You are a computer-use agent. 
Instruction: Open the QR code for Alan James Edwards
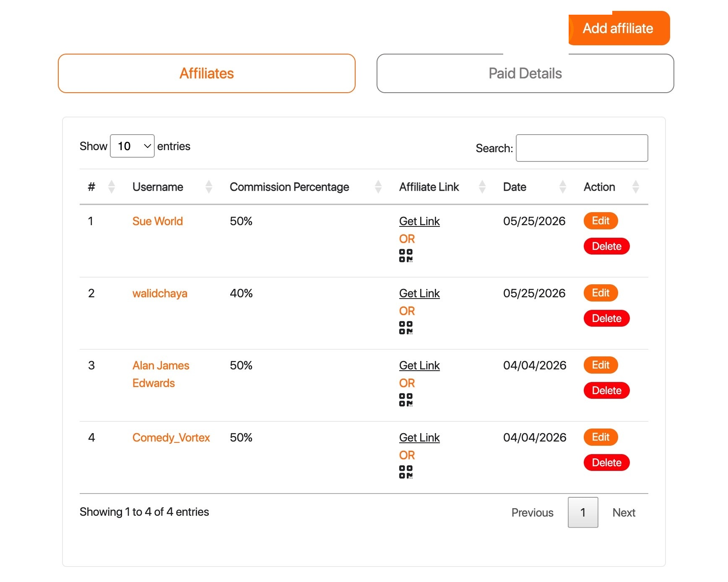406,400
